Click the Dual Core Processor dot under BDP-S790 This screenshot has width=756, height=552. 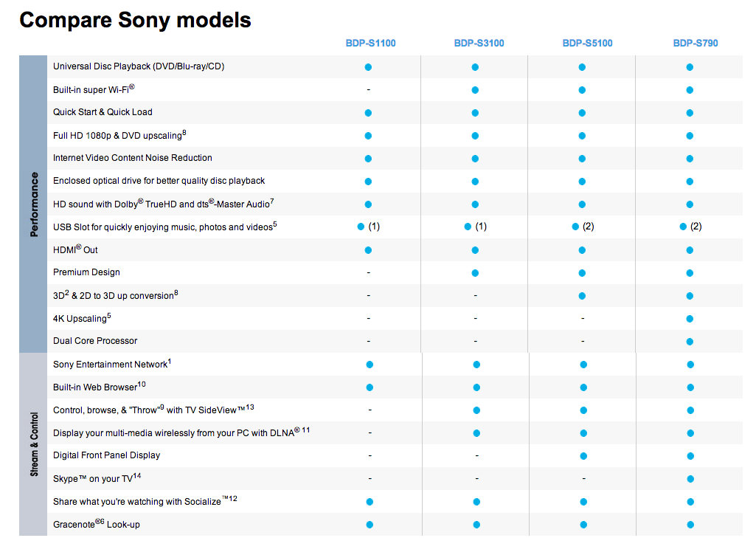pyautogui.click(x=690, y=342)
